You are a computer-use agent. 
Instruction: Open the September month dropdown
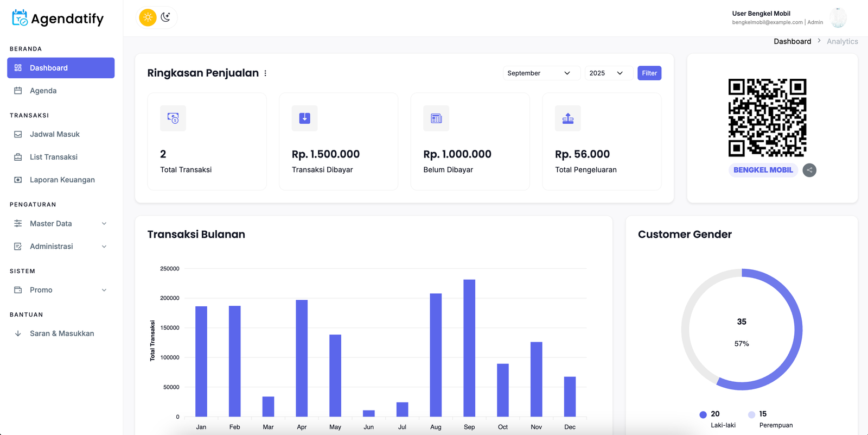(x=539, y=73)
